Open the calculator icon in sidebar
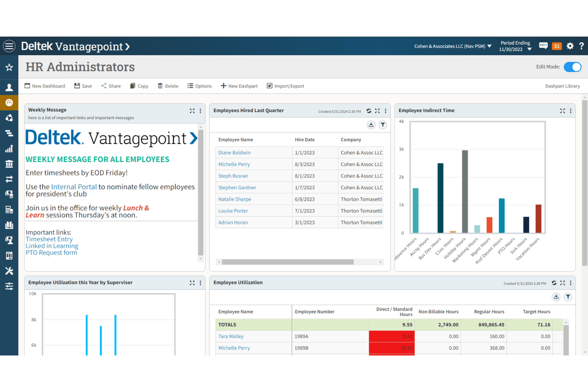This screenshot has width=588, height=392. click(9, 210)
